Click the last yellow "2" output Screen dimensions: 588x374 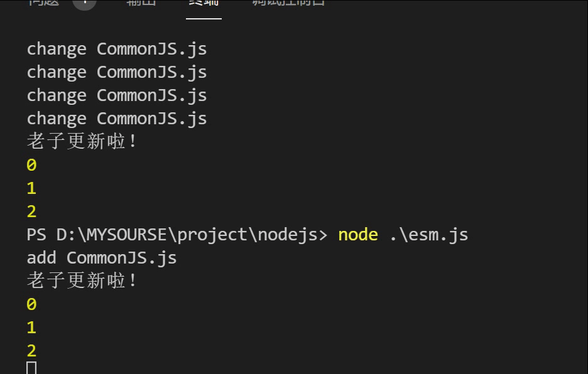point(31,351)
